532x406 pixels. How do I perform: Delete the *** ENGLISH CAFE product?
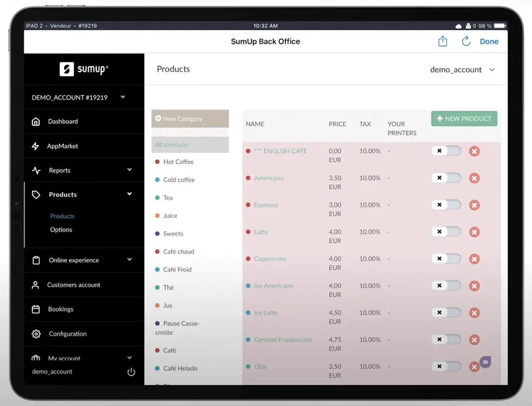[x=474, y=151]
